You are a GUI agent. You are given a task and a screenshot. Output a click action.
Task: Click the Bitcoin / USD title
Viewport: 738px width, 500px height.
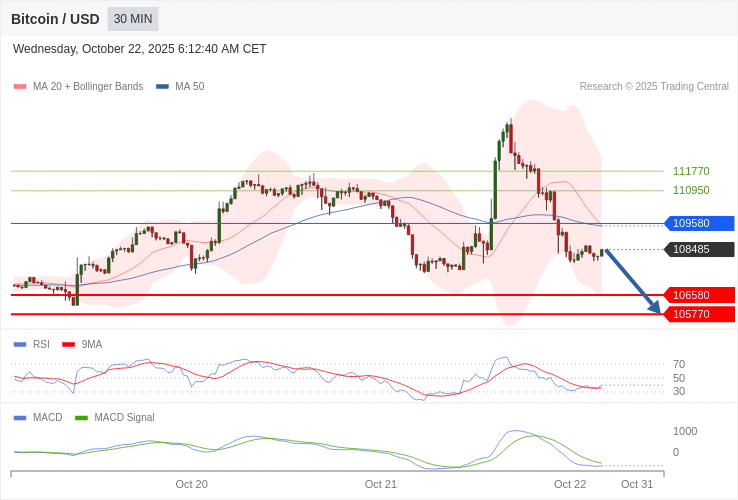55,19
